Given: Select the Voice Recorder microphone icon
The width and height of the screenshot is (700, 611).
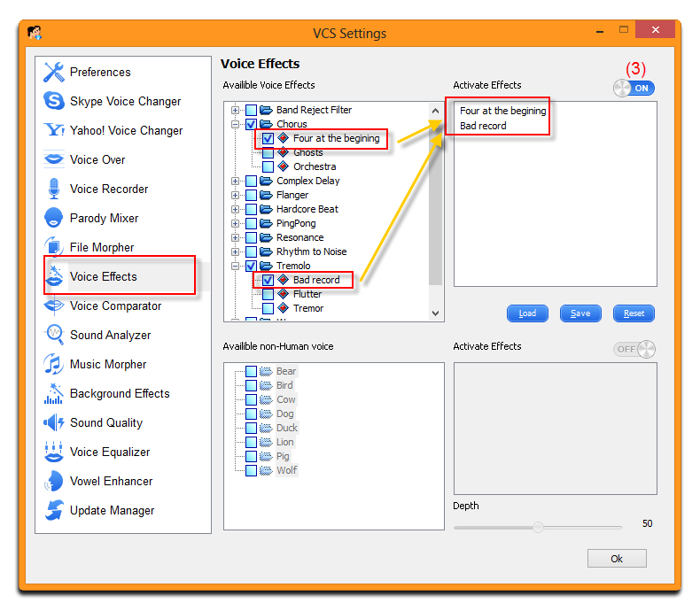Looking at the screenshot, I should (54, 189).
